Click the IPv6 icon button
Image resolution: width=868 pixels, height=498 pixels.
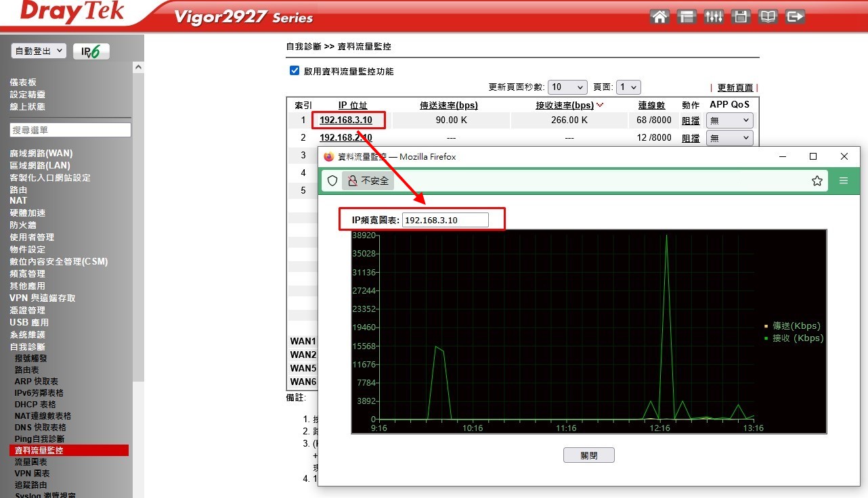tap(91, 52)
